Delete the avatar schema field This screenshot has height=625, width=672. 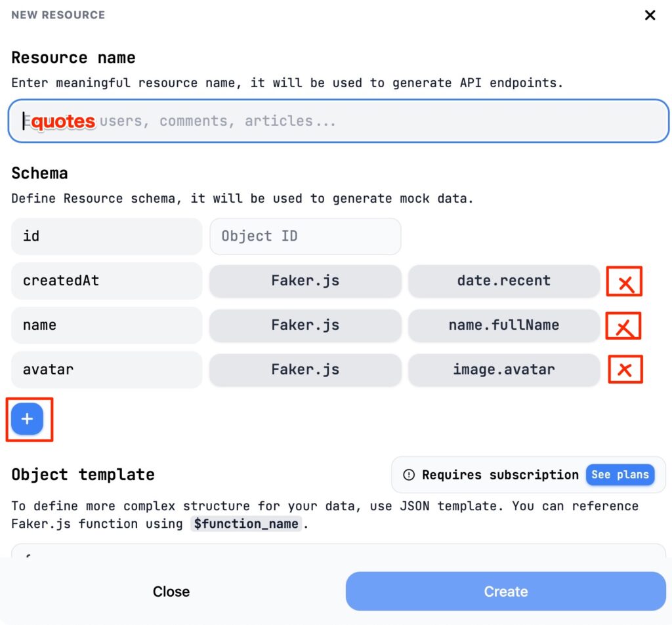(625, 369)
